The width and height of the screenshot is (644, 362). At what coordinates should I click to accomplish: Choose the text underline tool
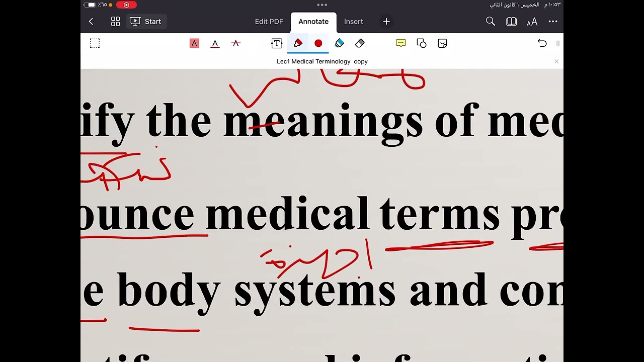[215, 43]
